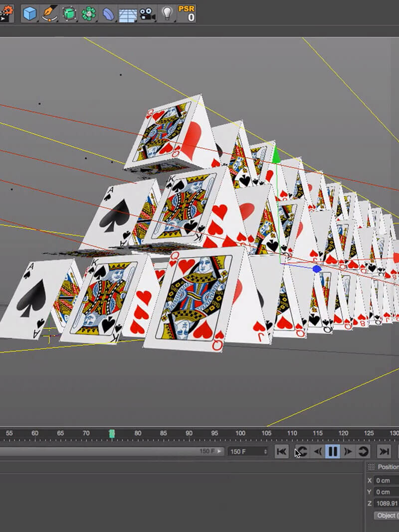The image size is (399, 532).
Task: Click the PSR 0 reset button
Action: pyautogui.click(x=187, y=14)
